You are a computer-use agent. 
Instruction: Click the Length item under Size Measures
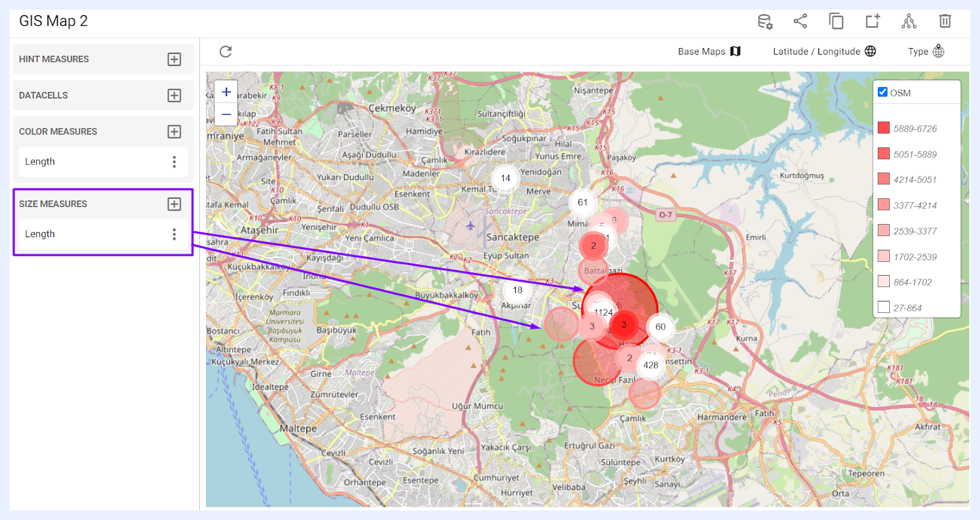(103, 234)
